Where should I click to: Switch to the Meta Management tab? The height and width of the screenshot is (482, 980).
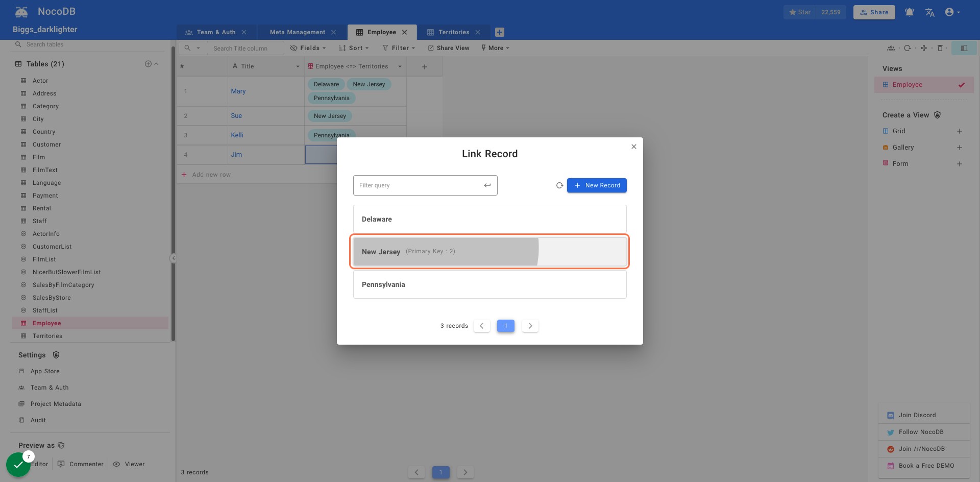pos(297,32)
